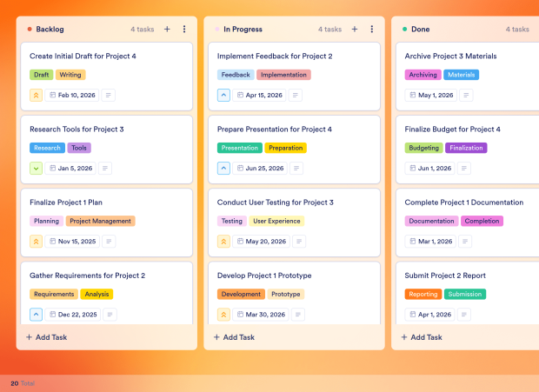Open description icon on Create Initial Draft card
The image size is (539, 392).
(x=109, y=95)
